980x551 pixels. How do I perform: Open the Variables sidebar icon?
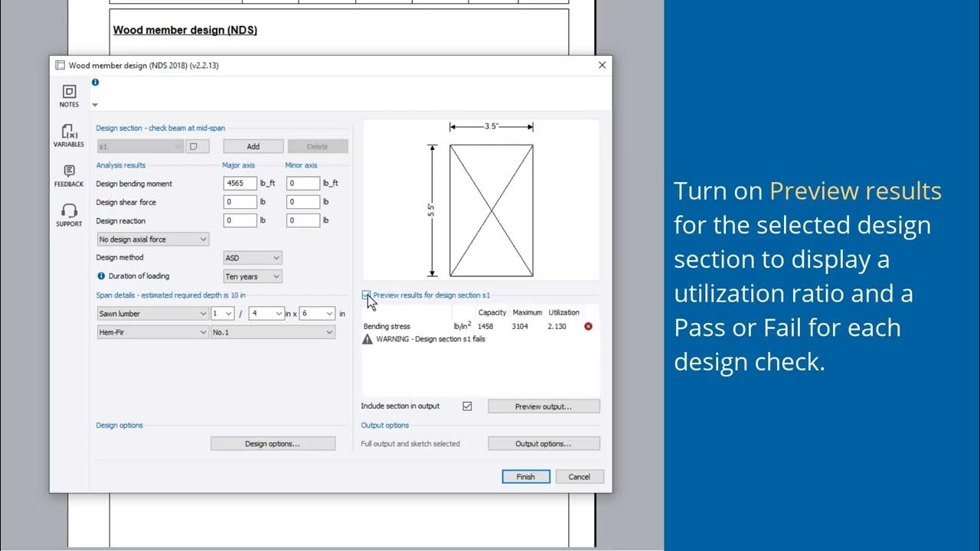point(69,135)
